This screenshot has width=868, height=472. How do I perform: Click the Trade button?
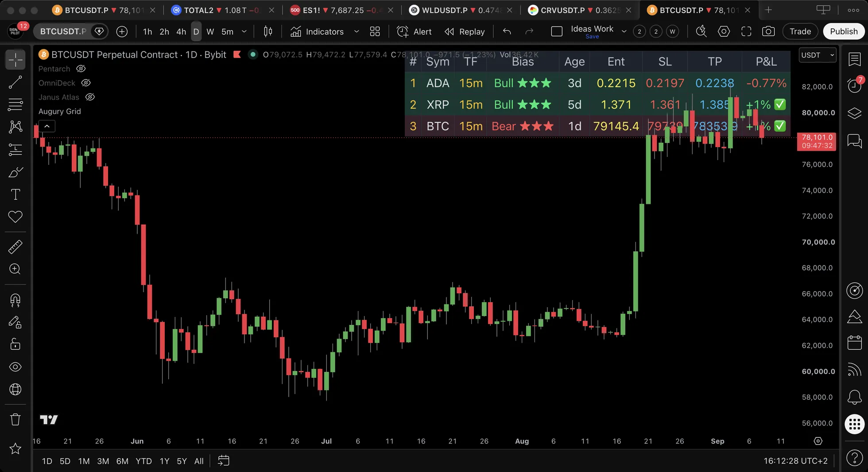point(800,31)
